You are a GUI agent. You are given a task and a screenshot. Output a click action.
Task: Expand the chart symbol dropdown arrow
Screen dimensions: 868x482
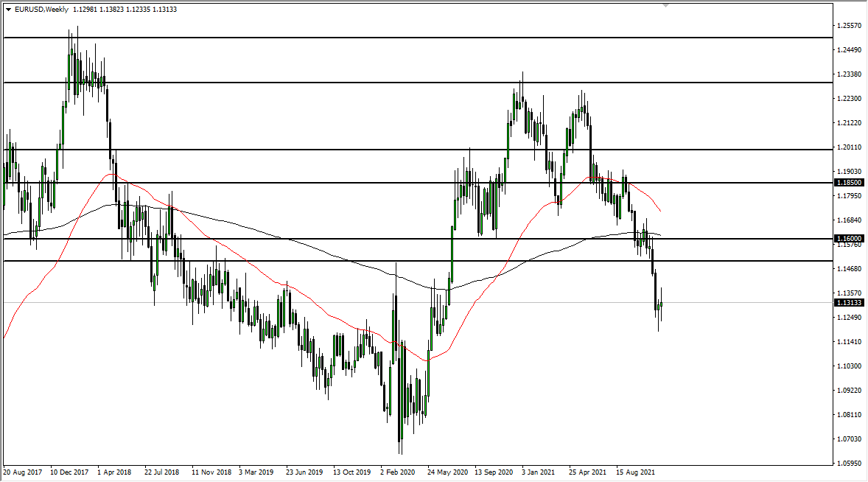tap(9, 10)
